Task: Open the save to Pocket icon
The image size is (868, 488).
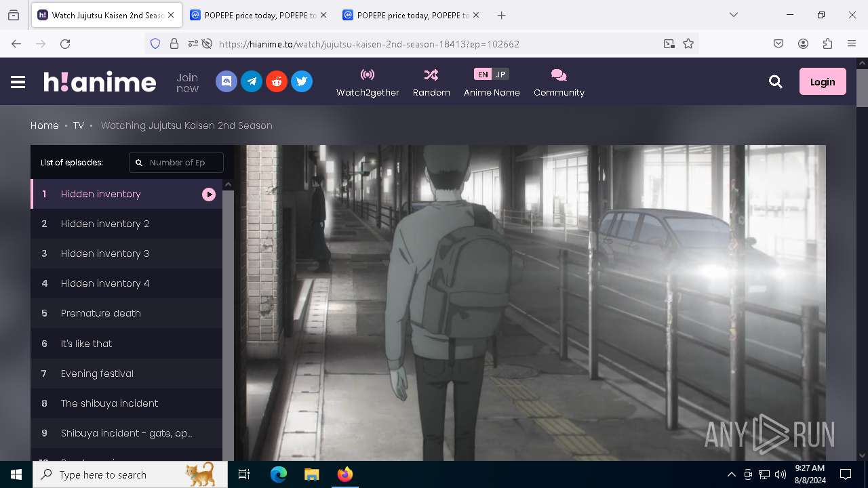Action: 778,43
